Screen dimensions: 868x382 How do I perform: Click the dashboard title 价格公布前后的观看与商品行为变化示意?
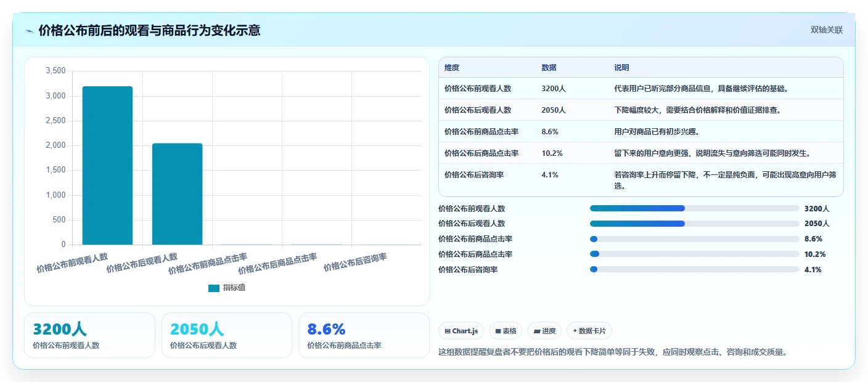(149, 31)
